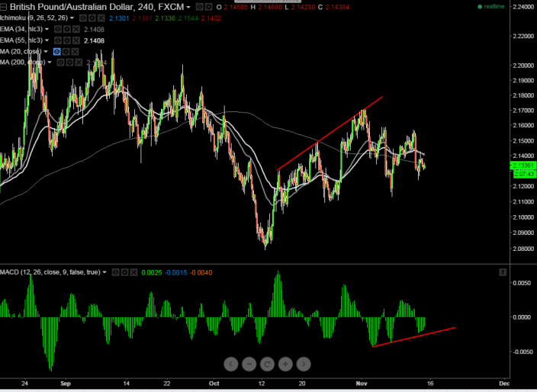Expand the EMA (34, hlc3) dropdown arrow
Viewport: 537px width, 392px height.
click(47, 29)
